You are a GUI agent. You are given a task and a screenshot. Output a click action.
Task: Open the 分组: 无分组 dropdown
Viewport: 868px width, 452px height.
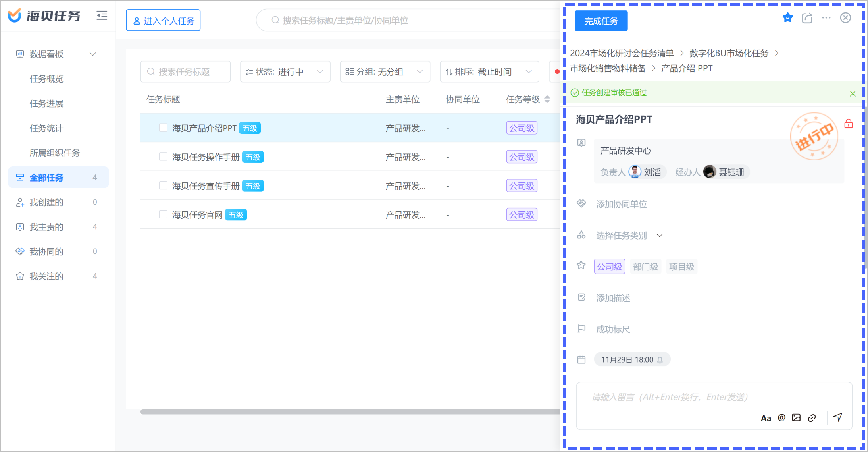pyautogui.click(x=385, y=72)
